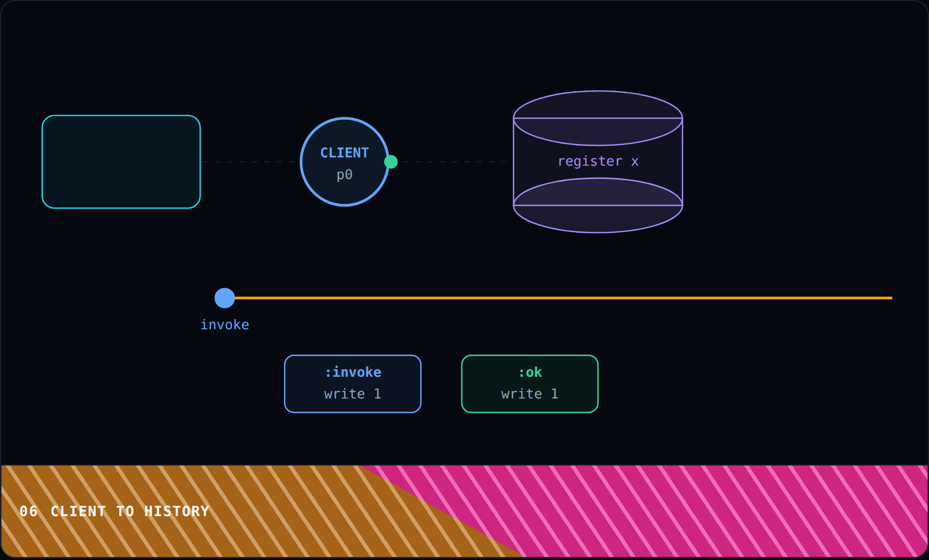The height and width of the screenshot is (560, 929).
Task: Click the register x cylinder label
Action: point(598,161)
